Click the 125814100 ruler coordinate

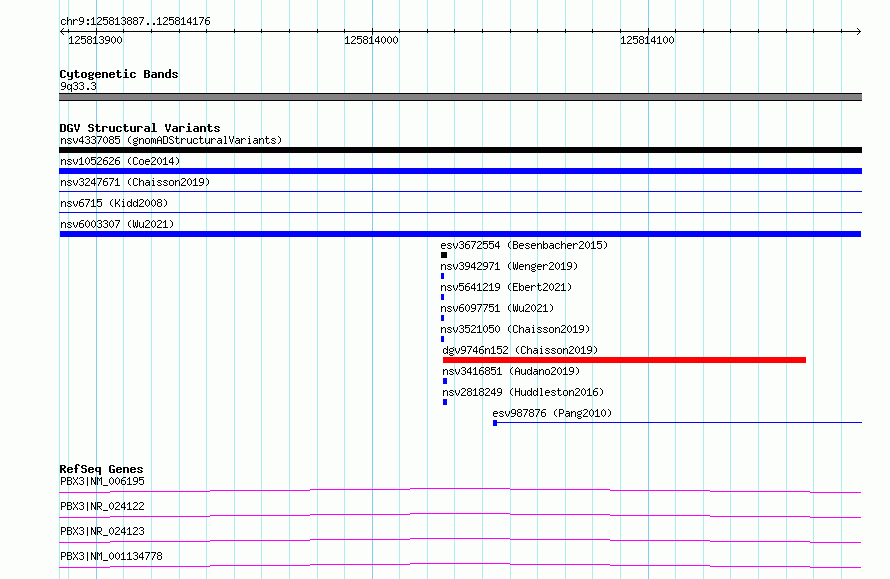point(647,40)
